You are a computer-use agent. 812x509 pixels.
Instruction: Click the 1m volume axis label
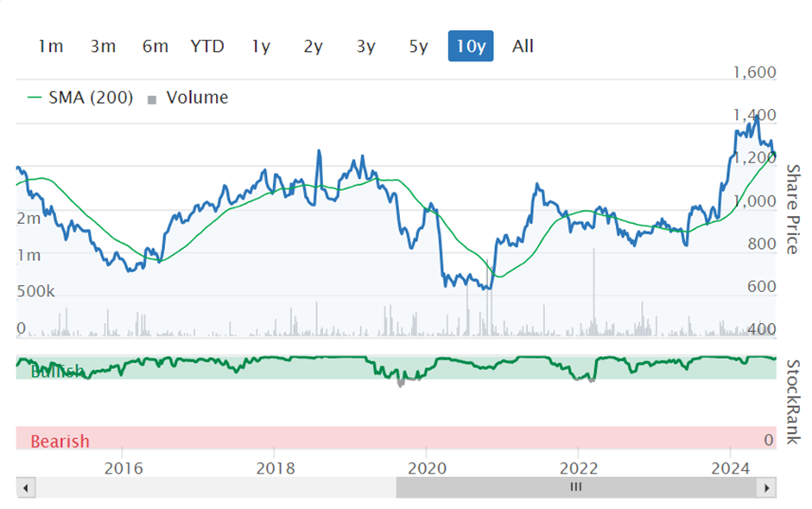coord(29,255)
